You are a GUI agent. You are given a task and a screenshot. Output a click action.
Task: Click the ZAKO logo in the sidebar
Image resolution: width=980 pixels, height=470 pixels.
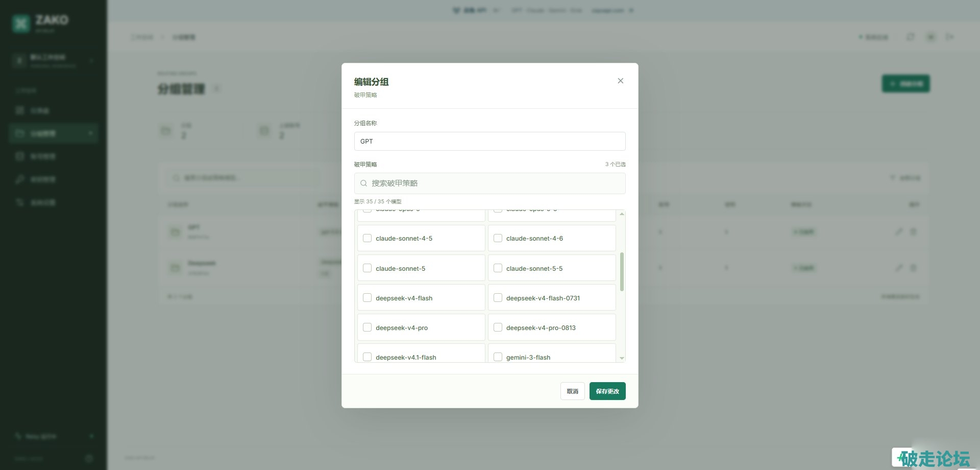point(21,23)
